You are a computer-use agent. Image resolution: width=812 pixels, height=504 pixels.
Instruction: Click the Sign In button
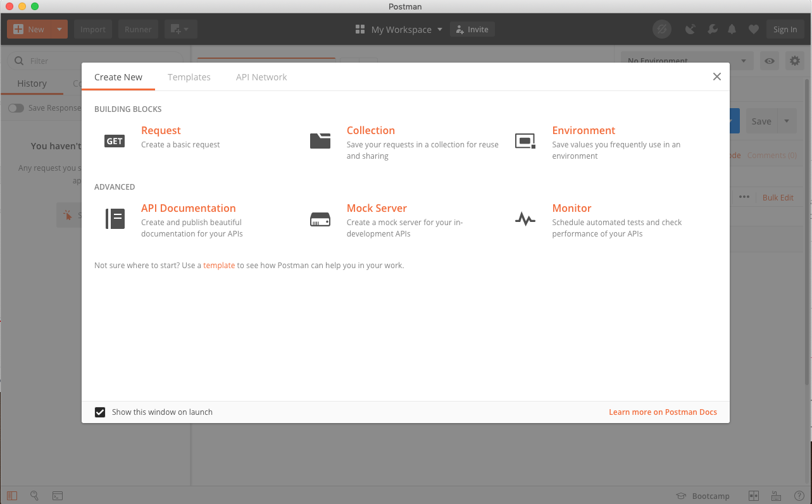(x=785, y=29)
